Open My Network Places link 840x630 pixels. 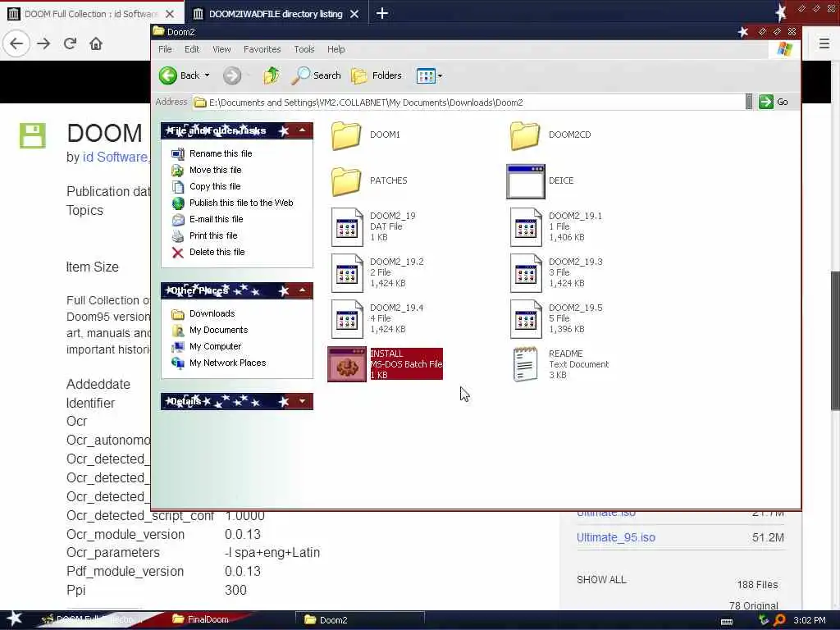228,363
